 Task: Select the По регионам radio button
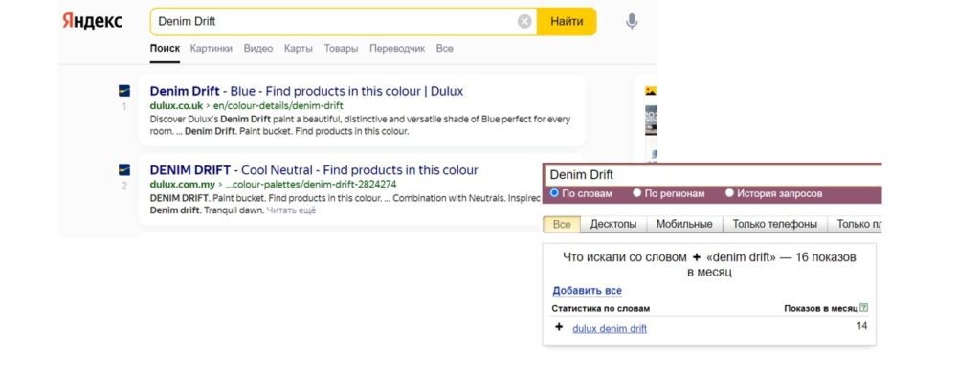[x=636, y=193]
